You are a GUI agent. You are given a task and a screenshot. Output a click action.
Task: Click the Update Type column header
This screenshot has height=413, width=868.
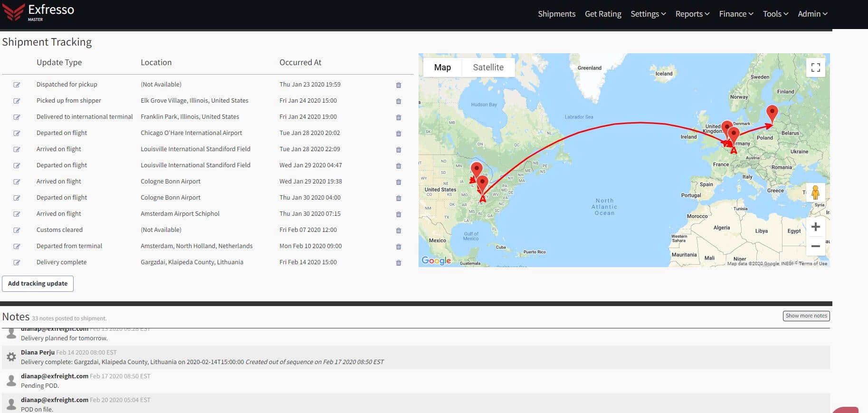[59, 62]
